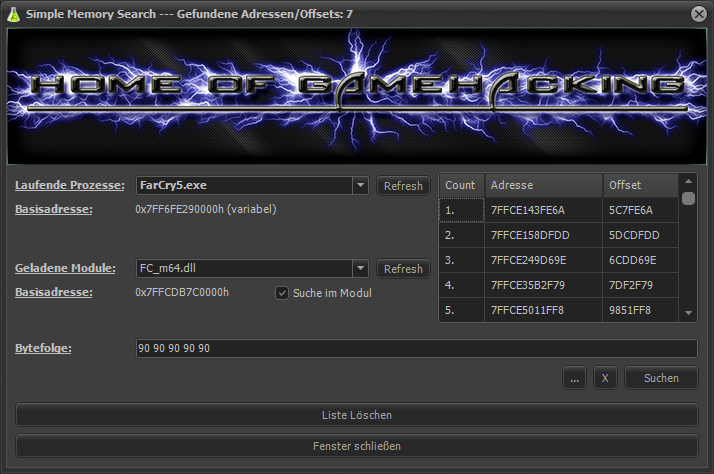Image resolution: width=714 pixels, height=474 pixels.
Task: Open the byte sequence browse '...' button
Action: coord(575,378)
